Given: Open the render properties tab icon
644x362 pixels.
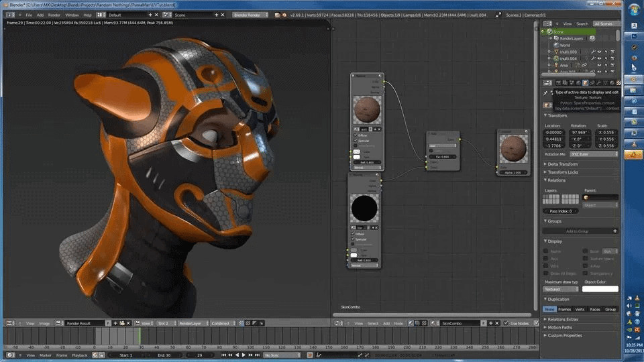Looking at the screenshot, I should [559, 83].
